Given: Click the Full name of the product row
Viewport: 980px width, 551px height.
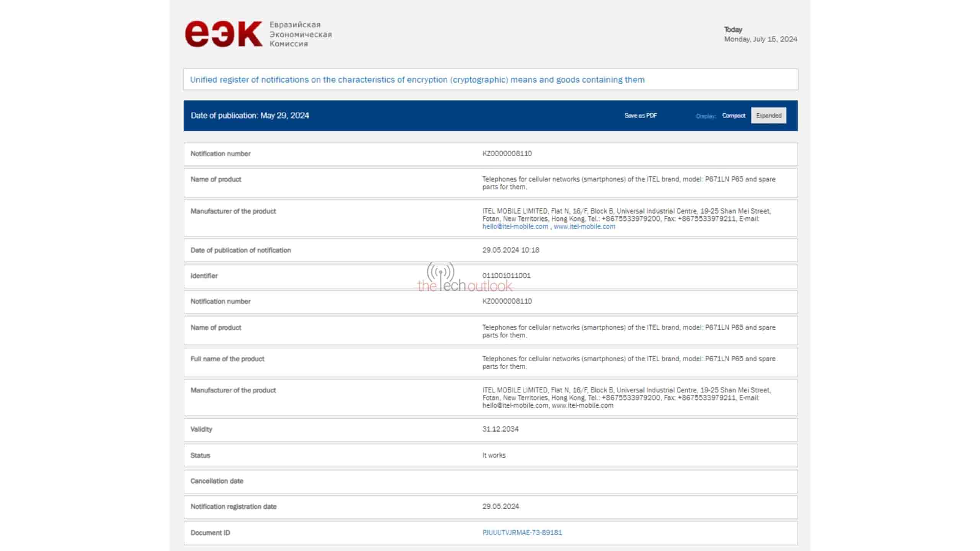Looking at the screenshot, I should 227,359.
